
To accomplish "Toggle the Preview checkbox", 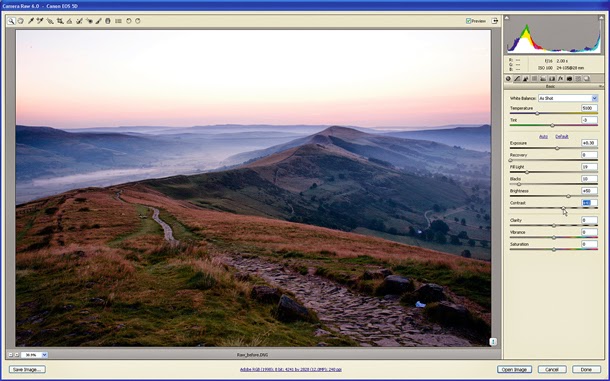I will [x=468, y=21].
